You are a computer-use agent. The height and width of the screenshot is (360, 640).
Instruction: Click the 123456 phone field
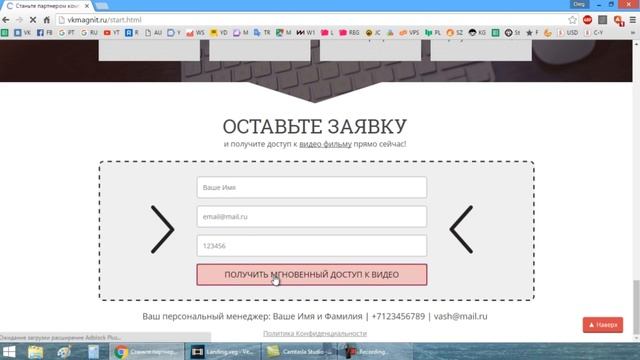312,246
